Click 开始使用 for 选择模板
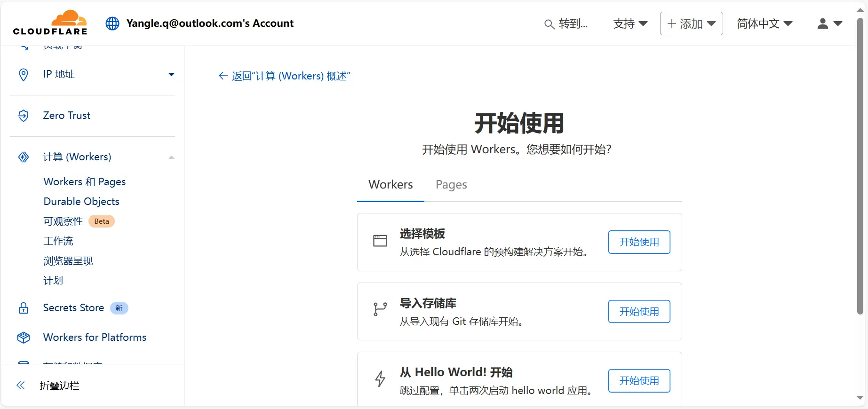Image resolution: width=868 pixels, height=409 pixels. click(639, 242)
